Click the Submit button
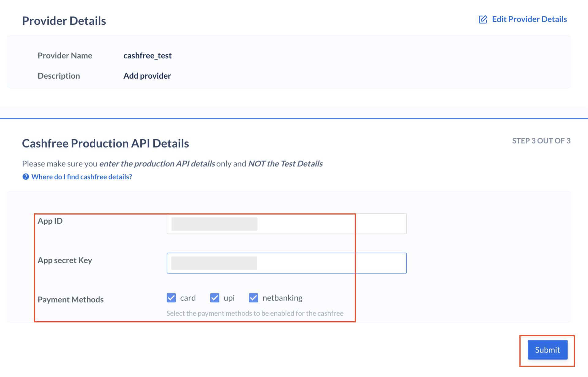 coord(548,350)
